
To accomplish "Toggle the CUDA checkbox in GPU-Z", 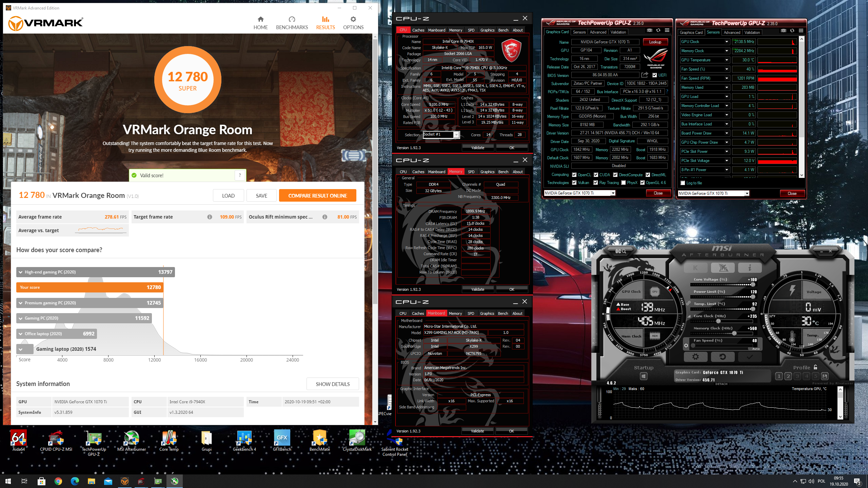I will 596,175.
